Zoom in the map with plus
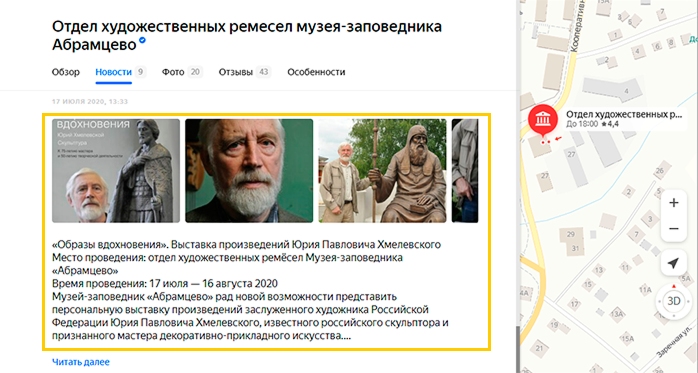 point(674,203)
